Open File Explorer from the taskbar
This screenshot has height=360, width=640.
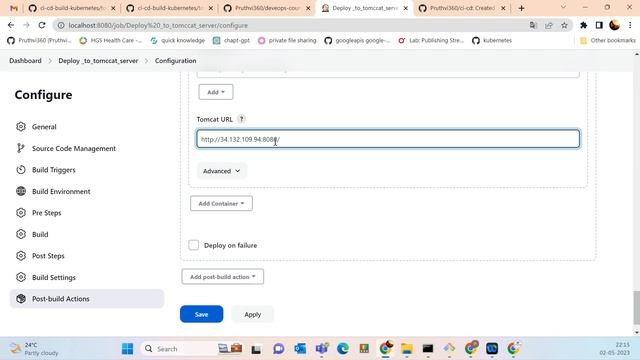(407, 349)
